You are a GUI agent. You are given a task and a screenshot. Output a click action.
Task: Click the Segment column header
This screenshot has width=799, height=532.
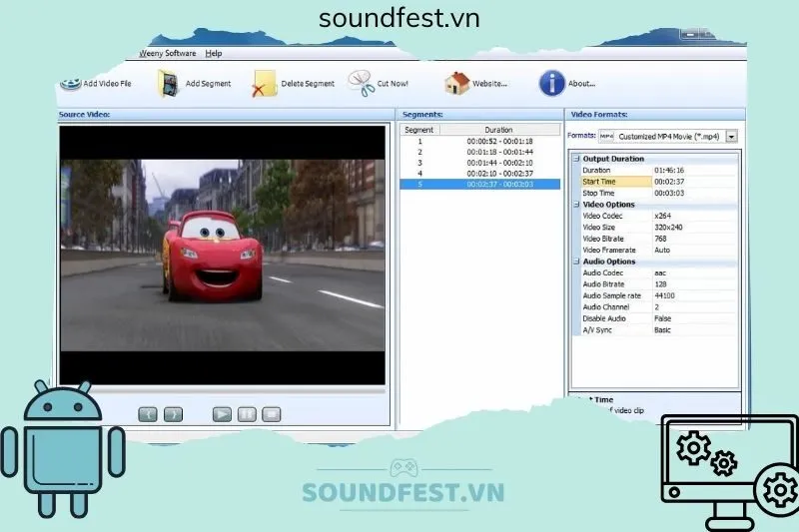point(419,130)
